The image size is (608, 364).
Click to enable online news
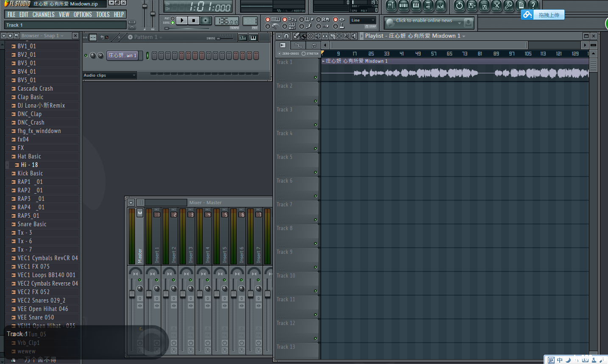(424, 20)
